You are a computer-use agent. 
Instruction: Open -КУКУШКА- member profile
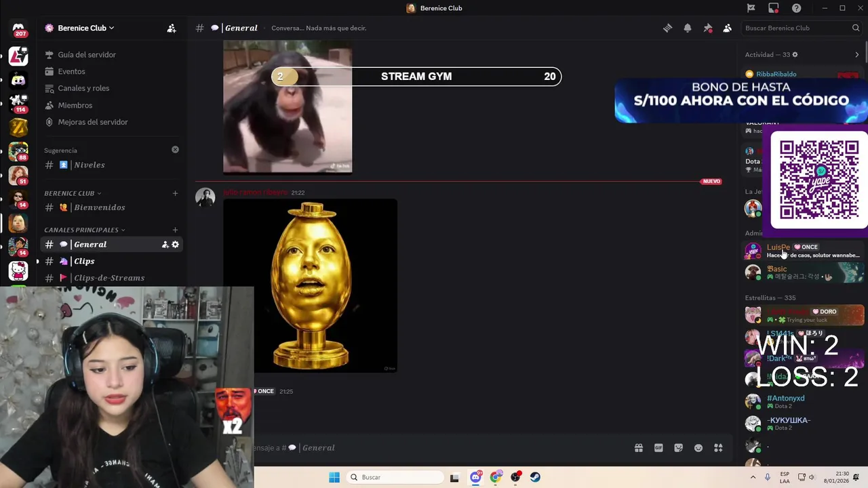point(804,424)
